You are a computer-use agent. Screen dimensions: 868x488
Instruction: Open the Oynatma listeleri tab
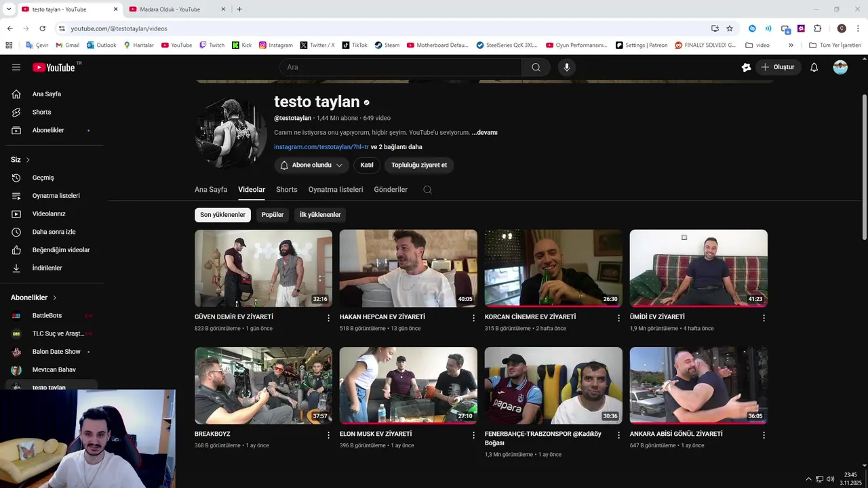(x=336, y=190)
